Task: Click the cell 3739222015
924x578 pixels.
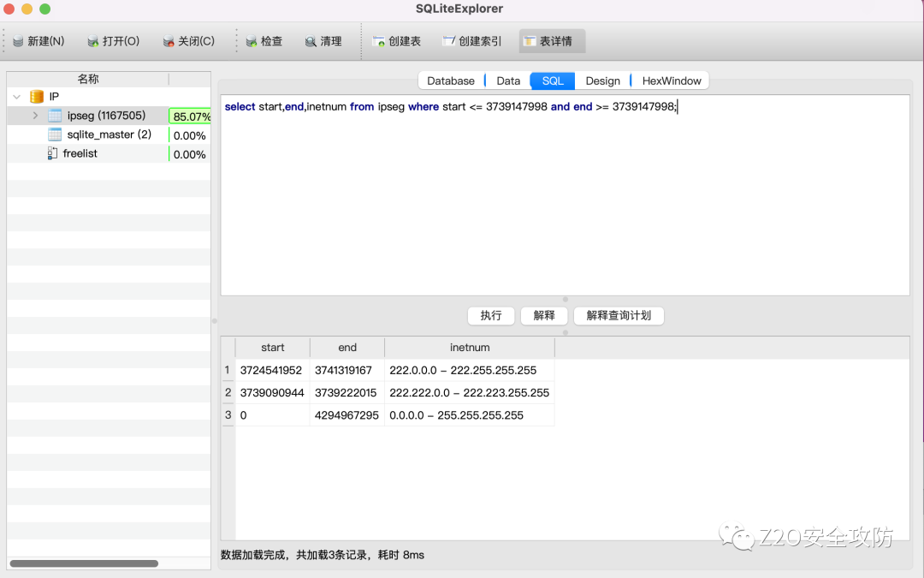Action: pyautogui.click(x=347, y=393)
